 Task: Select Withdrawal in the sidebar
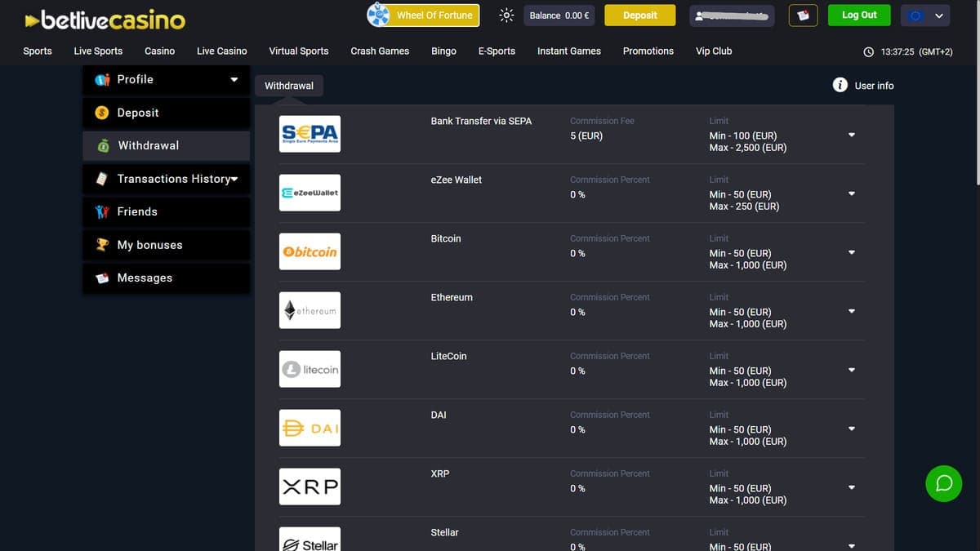[x=167, y=145]
